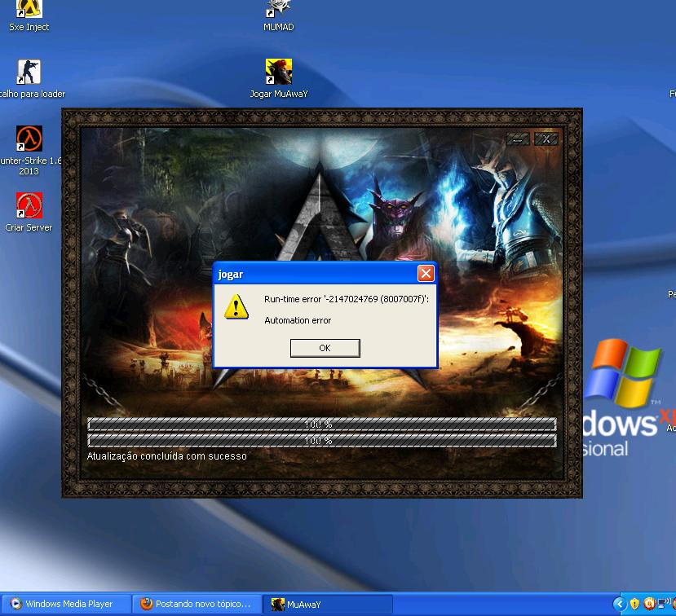Close the MuAwaY launcher with X button
Viewport: 676px width, 616px height.
pos(546,139)
